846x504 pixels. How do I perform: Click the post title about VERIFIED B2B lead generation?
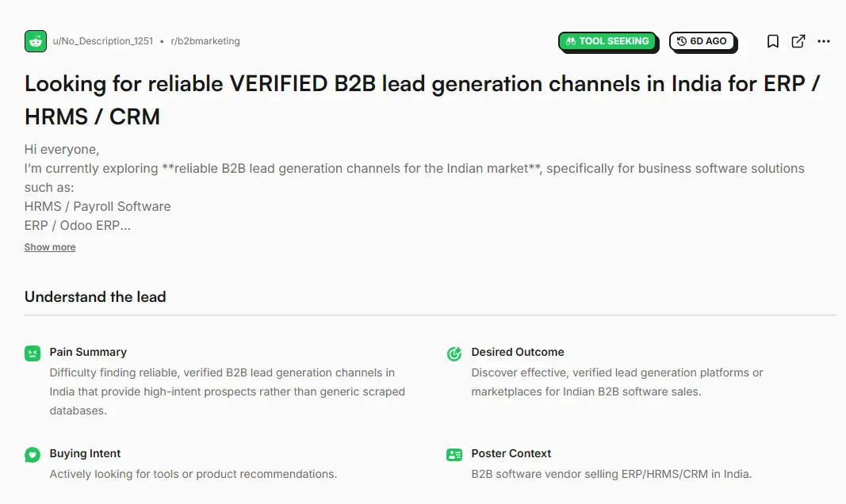click(x=422, y=101)
